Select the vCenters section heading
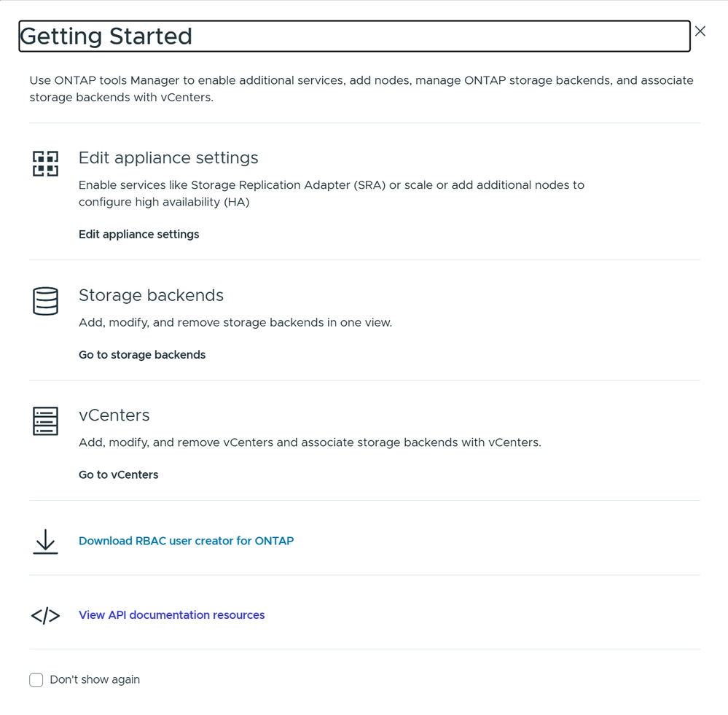The height and width of the screenshot is (715, 728). 114,415
